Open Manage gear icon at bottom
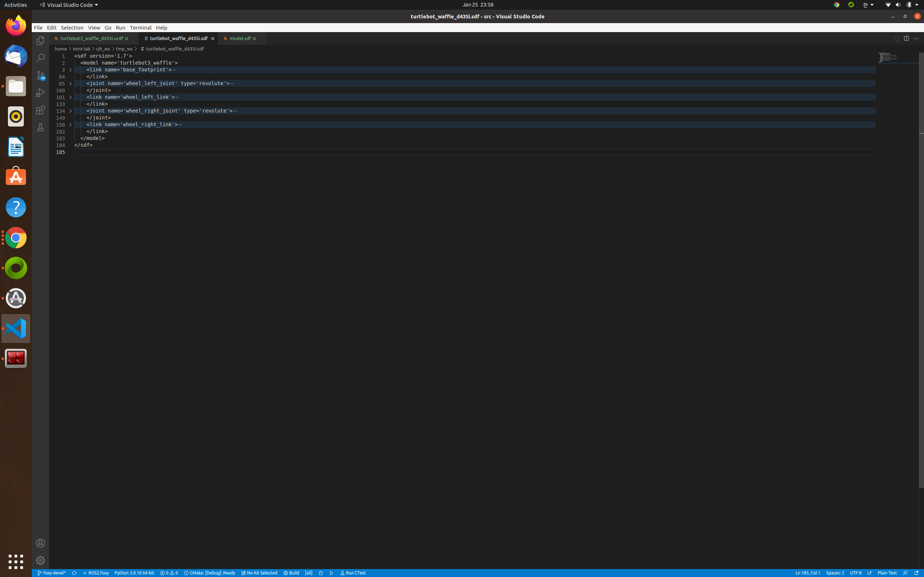 click(40, 560)
